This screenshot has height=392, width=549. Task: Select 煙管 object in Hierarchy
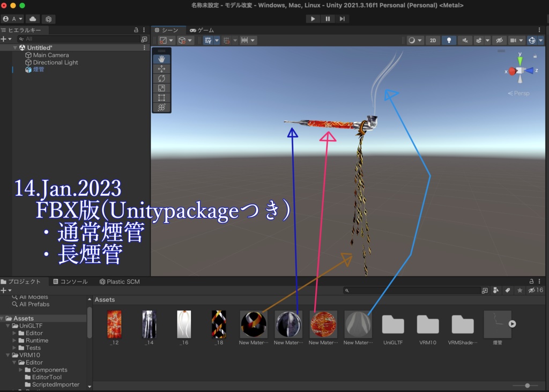click(34, 70)
